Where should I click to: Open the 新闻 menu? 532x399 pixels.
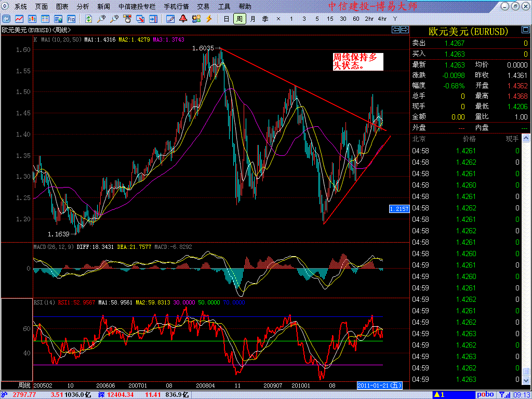tap(103, 6)
